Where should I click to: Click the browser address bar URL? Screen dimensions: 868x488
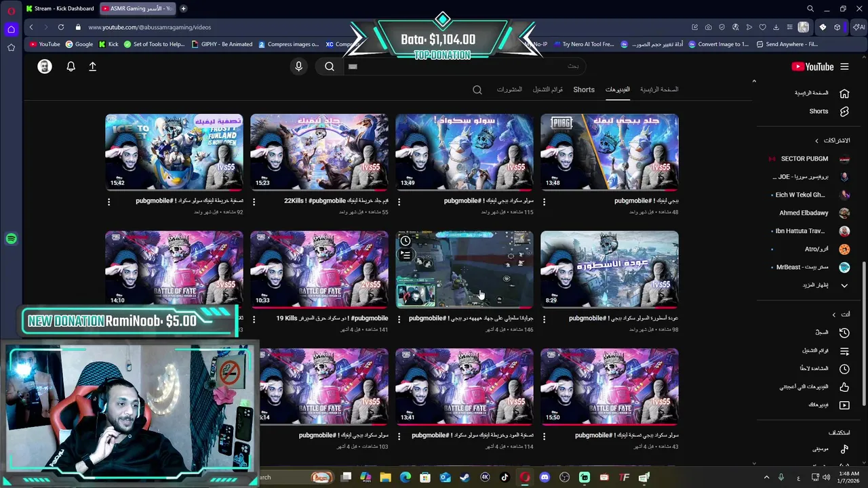[x=149, y=27]
